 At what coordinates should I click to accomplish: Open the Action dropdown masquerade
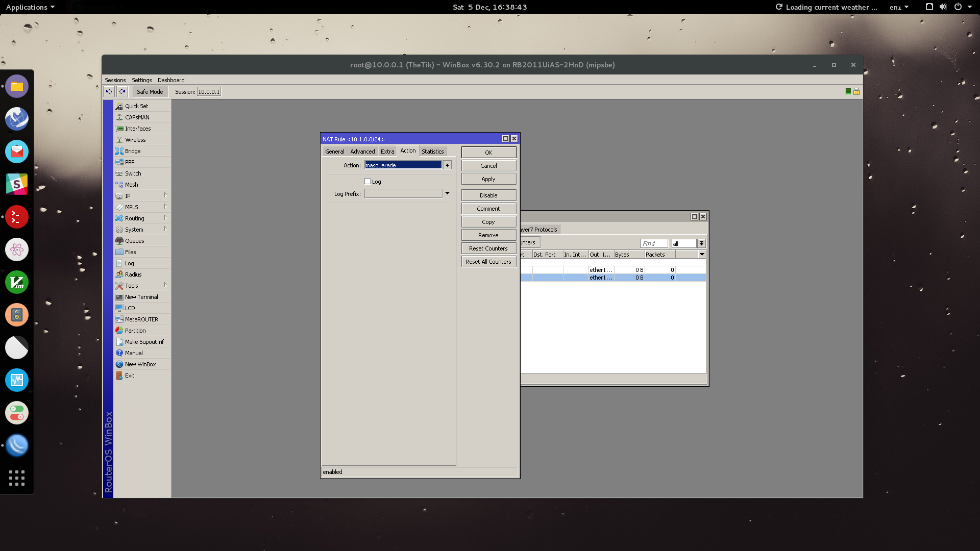pos(447,165)
